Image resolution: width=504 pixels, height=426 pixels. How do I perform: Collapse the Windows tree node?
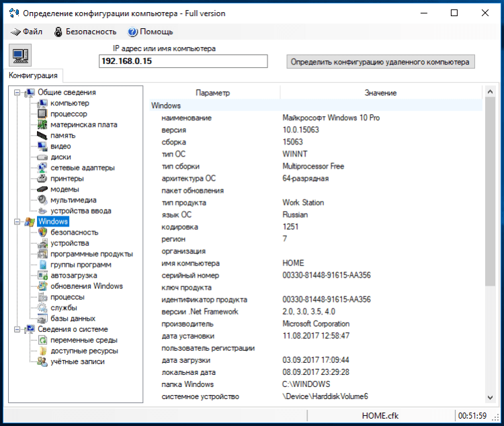tap(17, 222)
